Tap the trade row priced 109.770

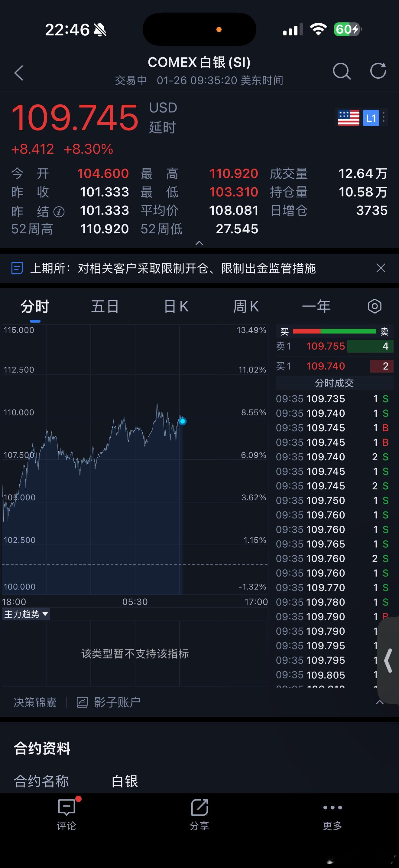332,587
